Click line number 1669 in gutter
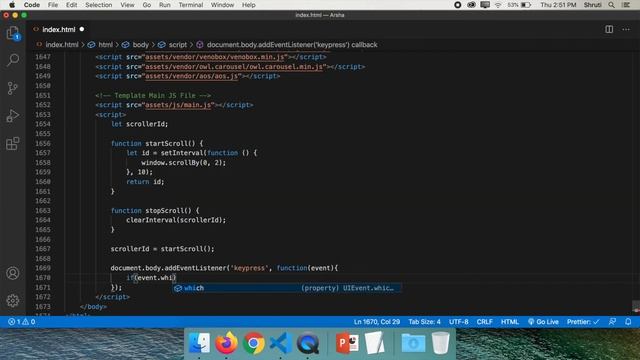This screenshot has width=640, height=360. point(43,268)
